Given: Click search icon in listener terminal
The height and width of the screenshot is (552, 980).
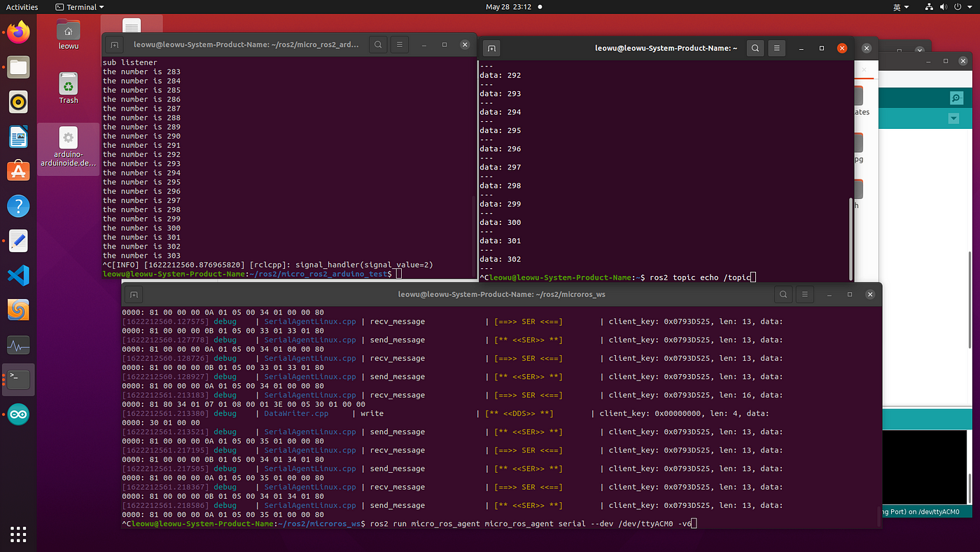Looking at the screenshot, I should (x=378, y=45).
